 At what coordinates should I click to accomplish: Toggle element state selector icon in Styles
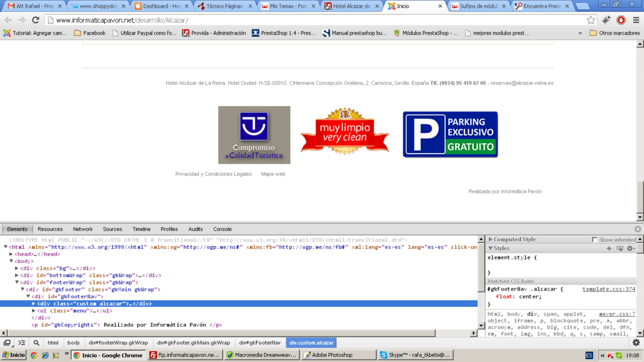pyautogui.click(x=620, y=248)
